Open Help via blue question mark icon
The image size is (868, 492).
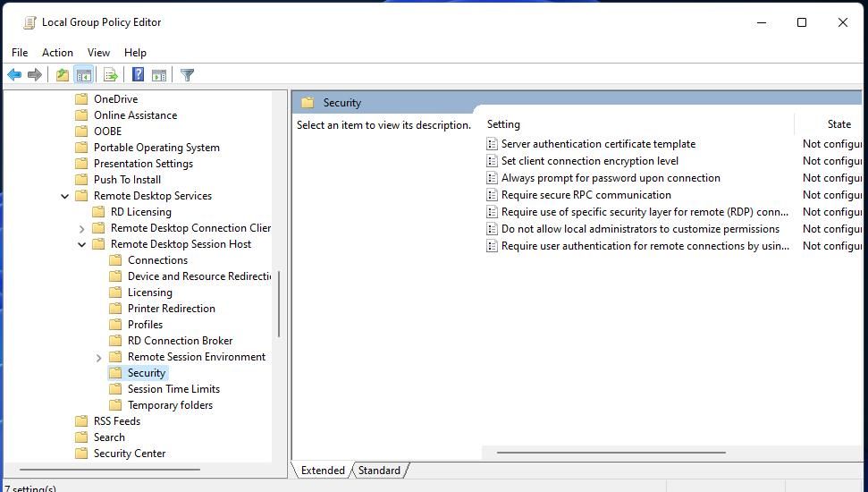[138, 74]
